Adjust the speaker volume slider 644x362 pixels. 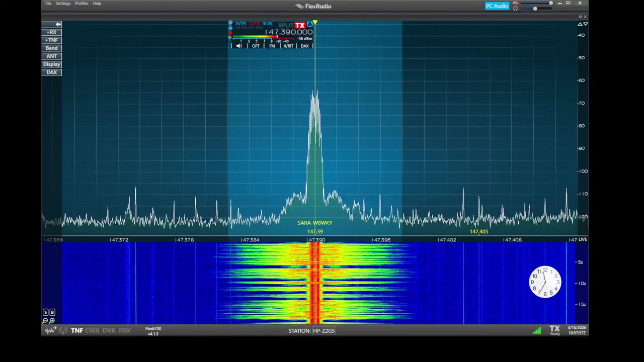(537, 3)
